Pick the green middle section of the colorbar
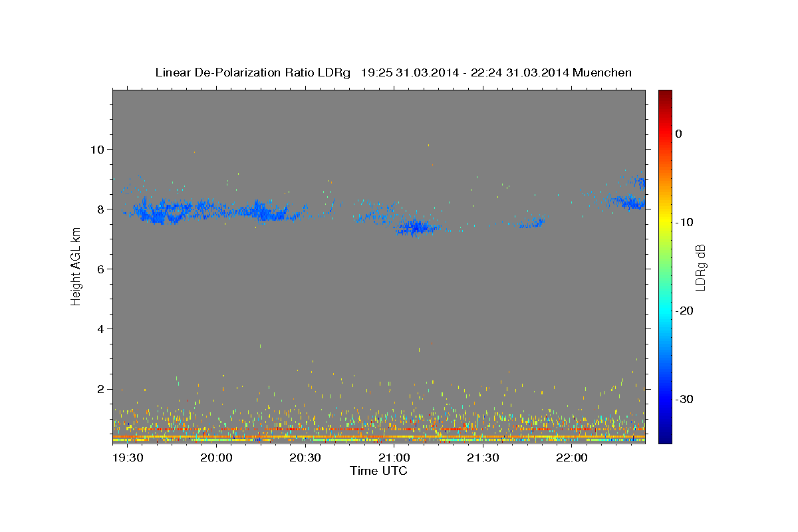798x532 pixels. click(664, 266)
